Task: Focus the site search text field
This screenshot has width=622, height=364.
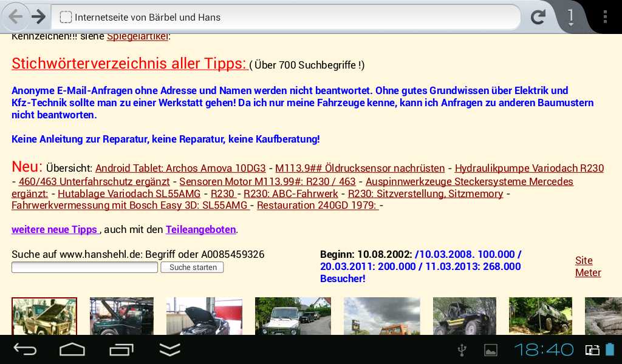Action: [84, 268]
